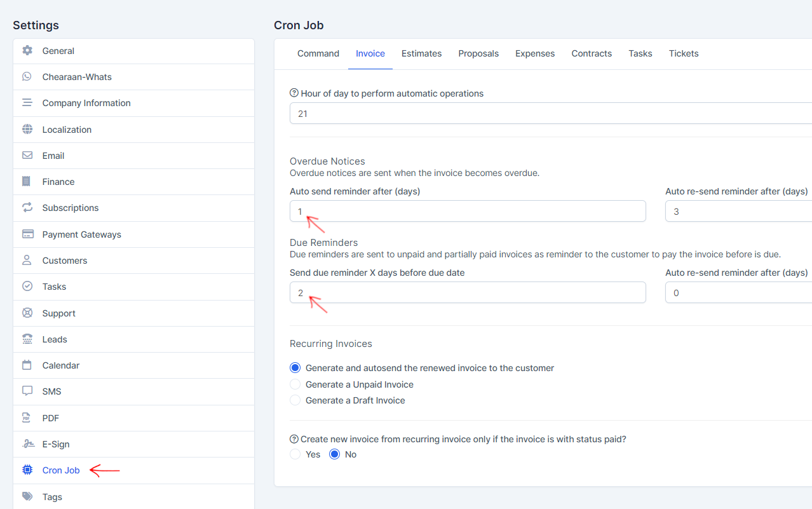Click the General gear icon
This screenshot has height=509, width=812.
click(x=27, y=51)
